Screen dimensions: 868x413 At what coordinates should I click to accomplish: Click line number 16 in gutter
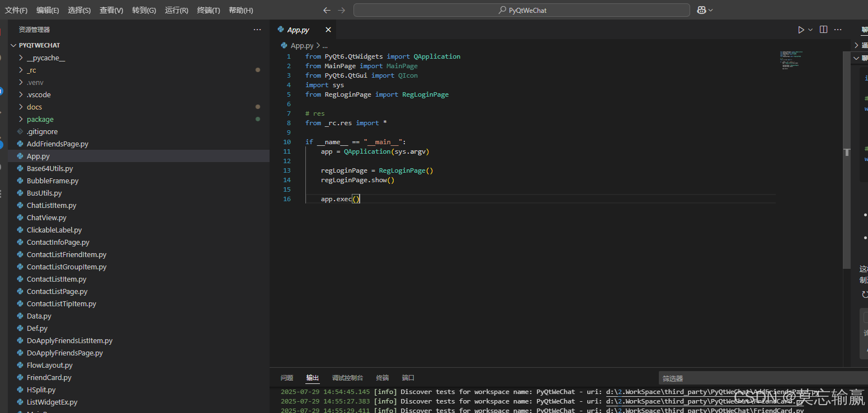pyautogui.click(x=287, y=199)
